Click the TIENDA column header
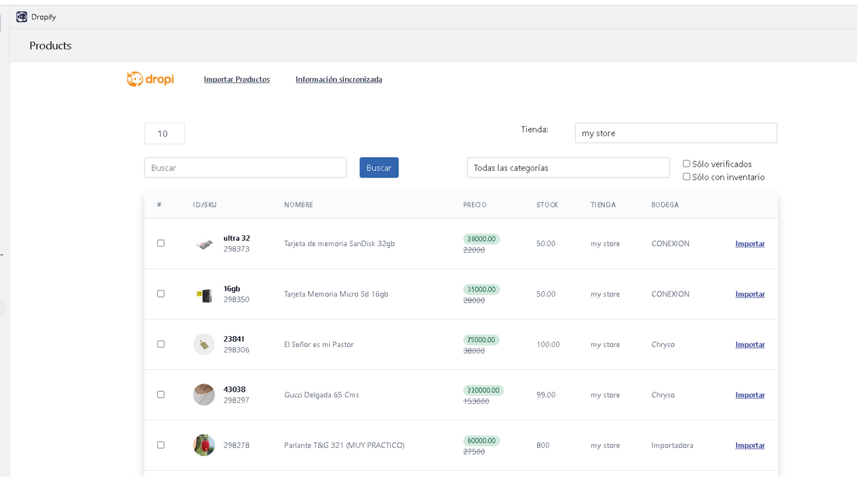868x488 pixels. click(603, 205)
